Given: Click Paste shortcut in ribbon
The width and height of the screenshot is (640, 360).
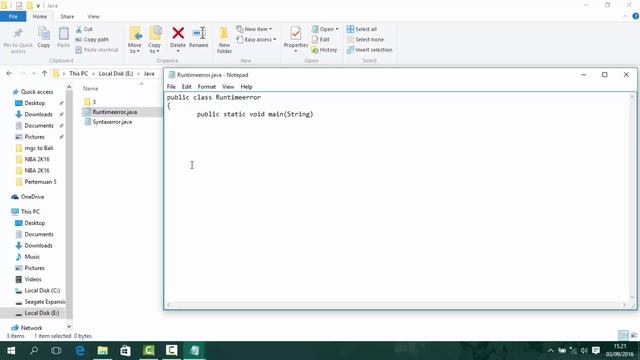Looking at the screenshot, I should pos(97,50).
